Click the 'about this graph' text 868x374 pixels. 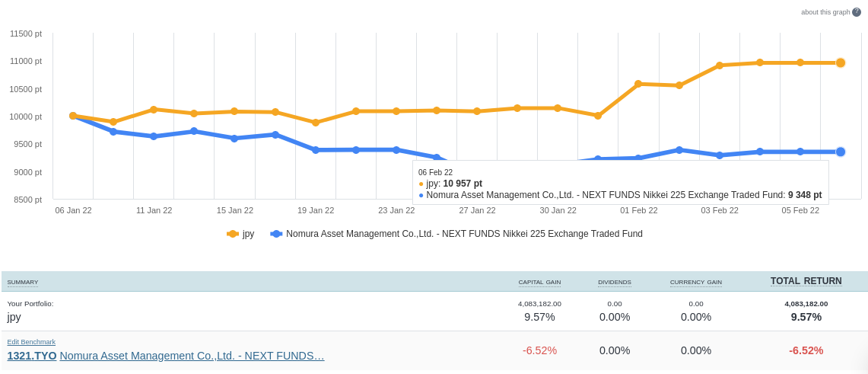tap(825, 12)
